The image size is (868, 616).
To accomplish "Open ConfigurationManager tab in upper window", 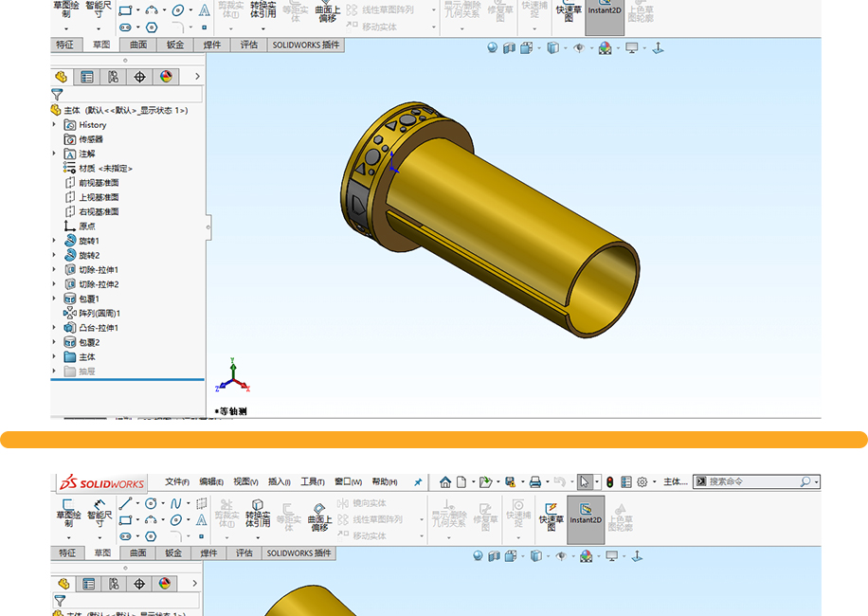I will coord(114,77).
